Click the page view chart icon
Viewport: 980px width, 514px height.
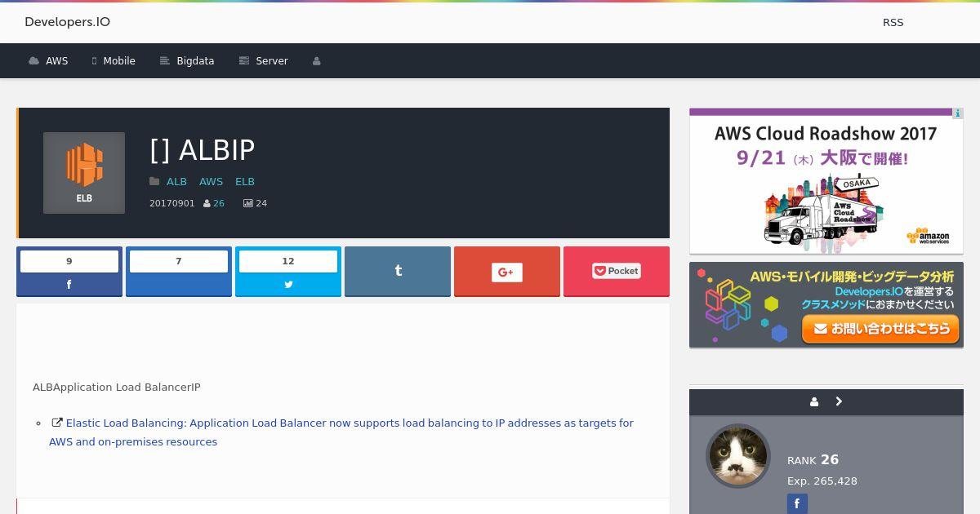[247, 203]
